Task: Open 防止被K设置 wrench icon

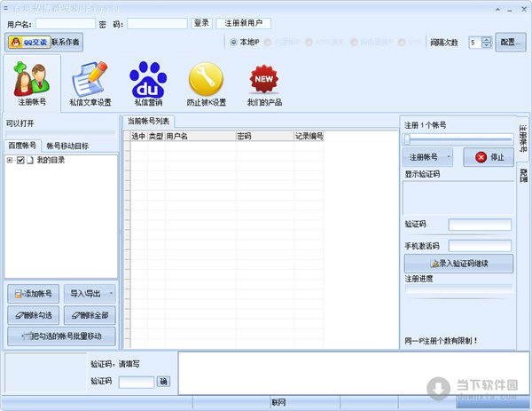Action: [x=207, y=83]
